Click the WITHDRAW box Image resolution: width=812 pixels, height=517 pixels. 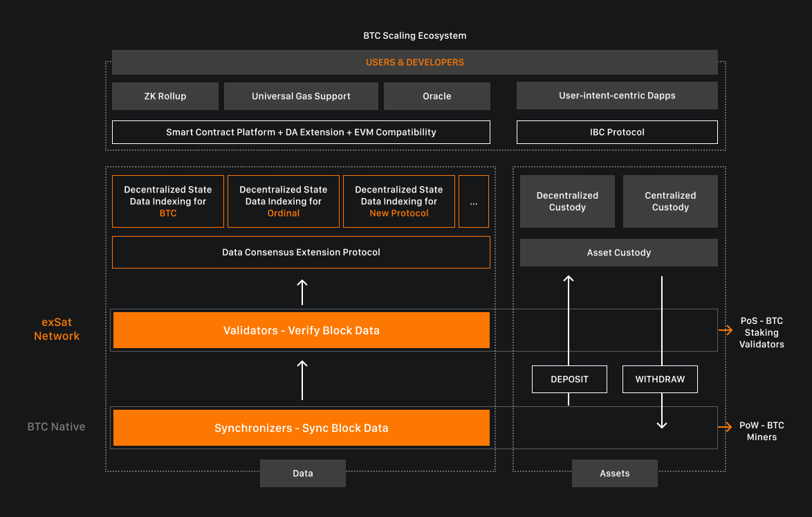[661, 379]
